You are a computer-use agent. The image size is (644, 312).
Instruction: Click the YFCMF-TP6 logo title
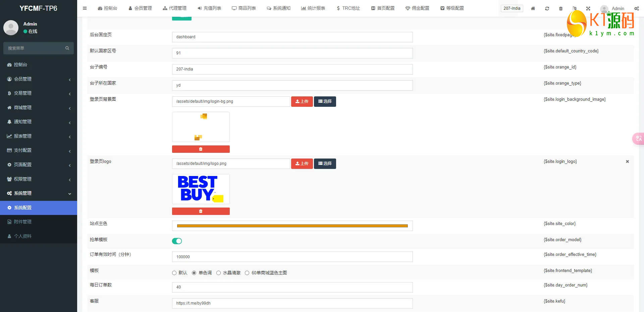point(38,8)
